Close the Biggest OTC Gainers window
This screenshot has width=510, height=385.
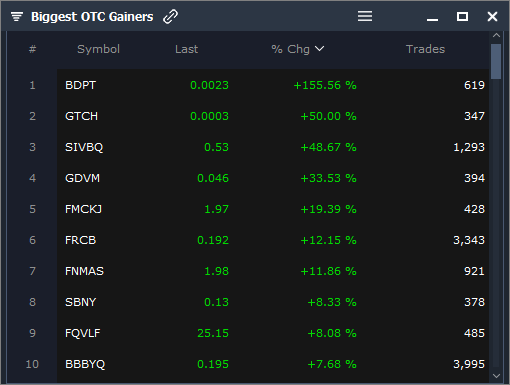[x=492, y=16]
